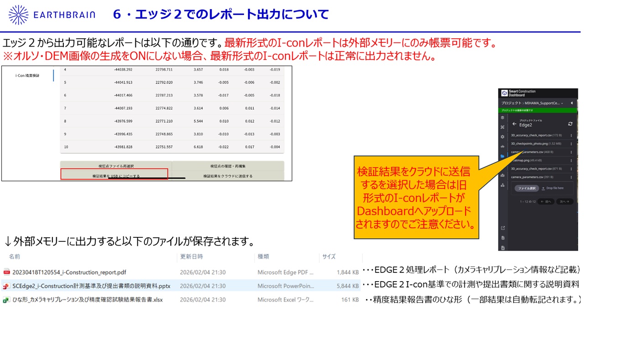This screenshot has height=351, width=644.
Task: Open the external link icon in Dashboard sidebar
Action: click(503, 228)
